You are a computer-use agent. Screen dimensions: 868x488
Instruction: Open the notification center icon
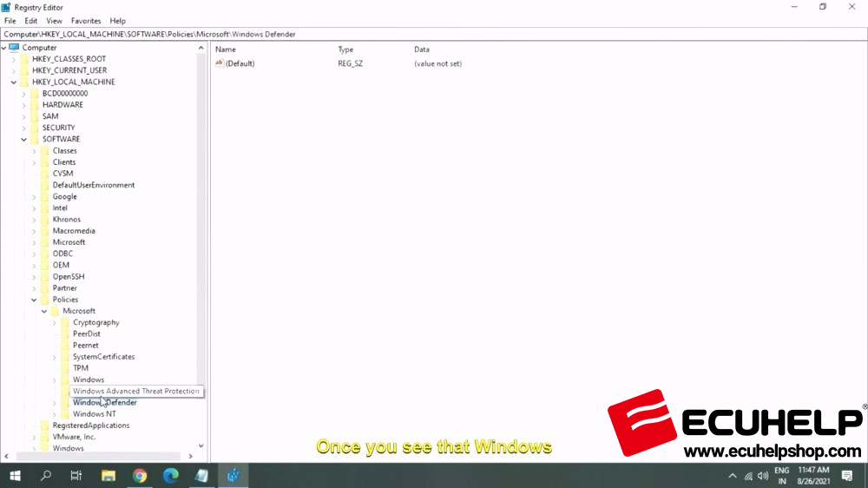point(847,476)
